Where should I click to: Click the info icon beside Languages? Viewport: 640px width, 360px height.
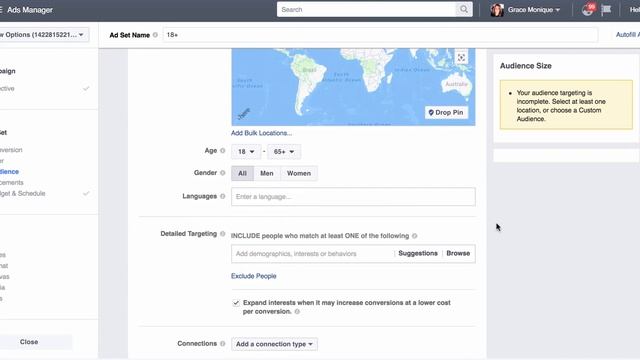click(222, 196)
